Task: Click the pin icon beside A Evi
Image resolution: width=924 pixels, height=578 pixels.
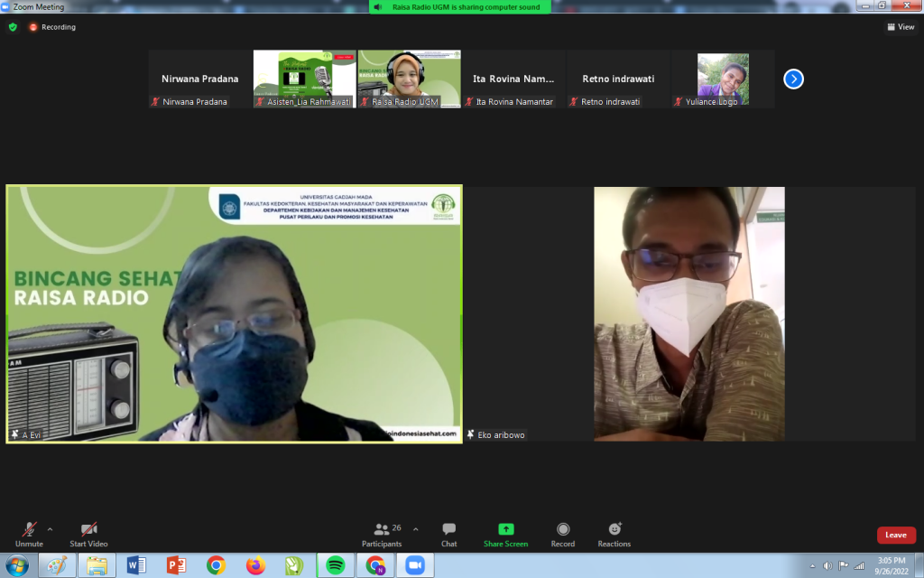Action: click(14, 434)
